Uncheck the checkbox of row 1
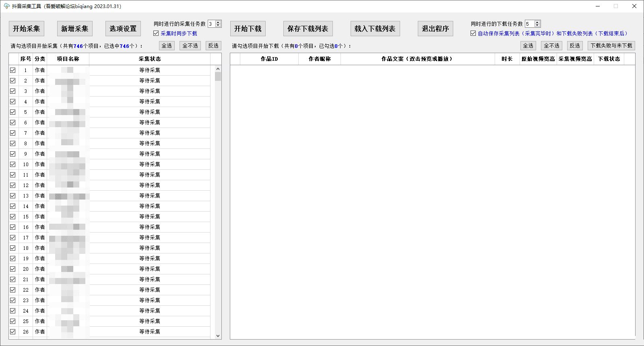 [13, 70]
